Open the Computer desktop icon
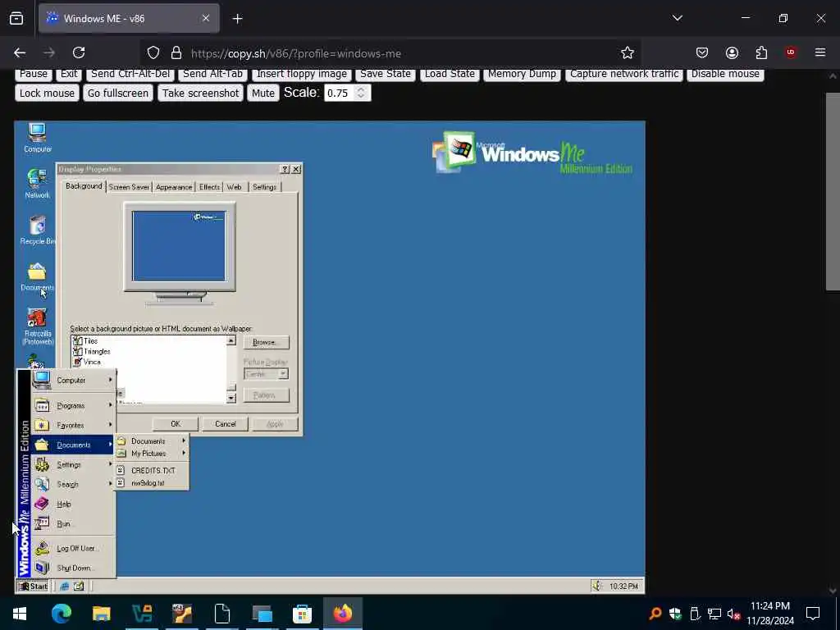The height and width of the screenshot is (630, 840). pyautogui.click(x=37, y=138)
